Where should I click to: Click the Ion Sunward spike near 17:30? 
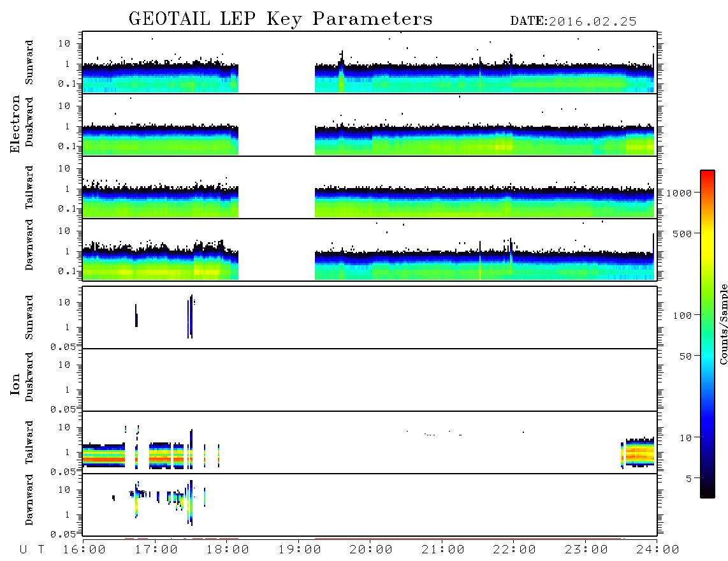190,316
